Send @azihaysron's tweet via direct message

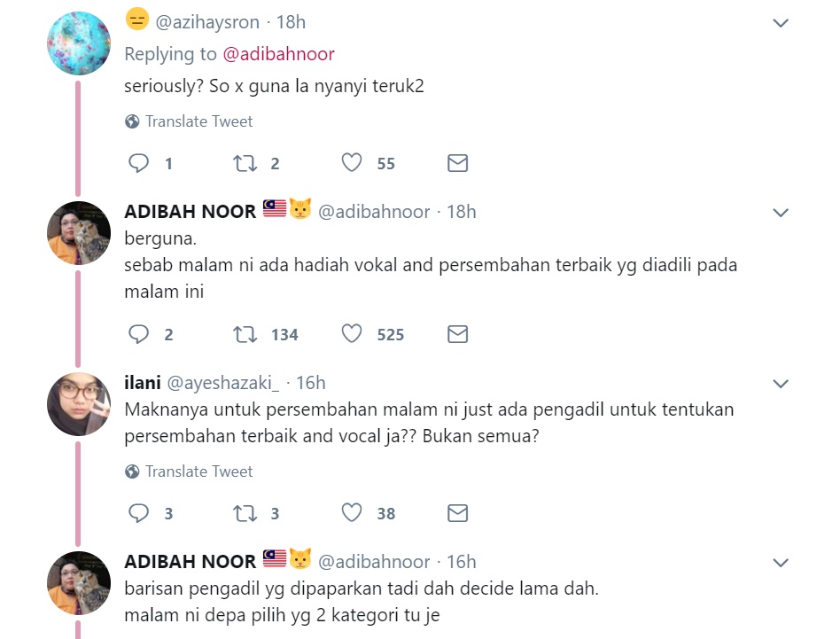pos(457,163)
